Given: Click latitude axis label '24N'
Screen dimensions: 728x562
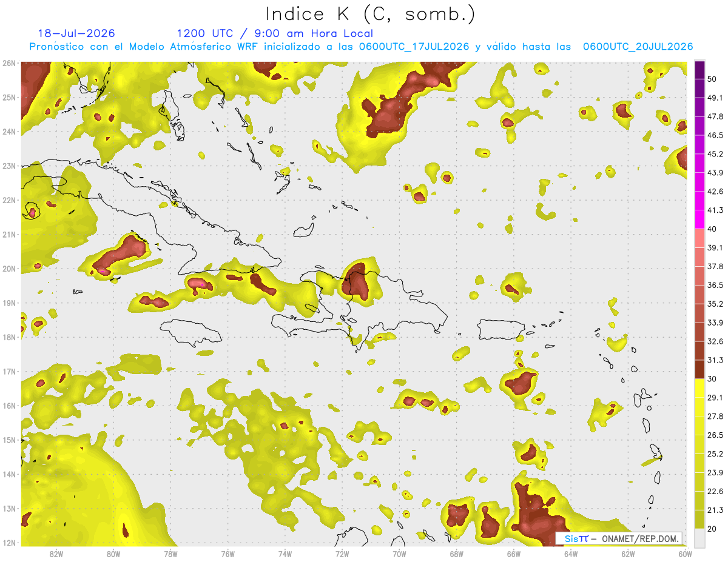Looking at the screenshot, I should tap(9, 132).
